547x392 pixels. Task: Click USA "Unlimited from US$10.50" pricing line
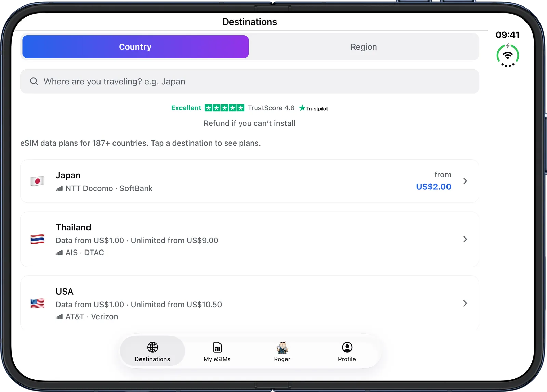pos(176,305)
